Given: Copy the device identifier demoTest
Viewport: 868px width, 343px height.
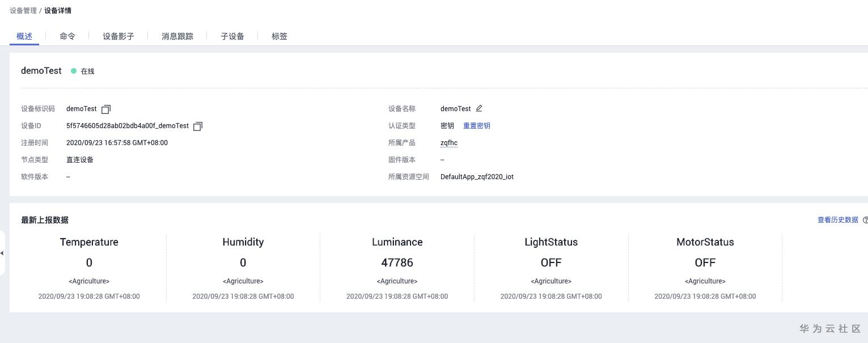Looking at the screenshot, I should [106, 109].
